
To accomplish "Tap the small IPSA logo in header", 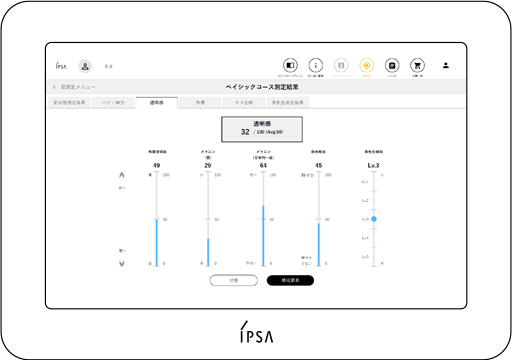I will (61, 66).
